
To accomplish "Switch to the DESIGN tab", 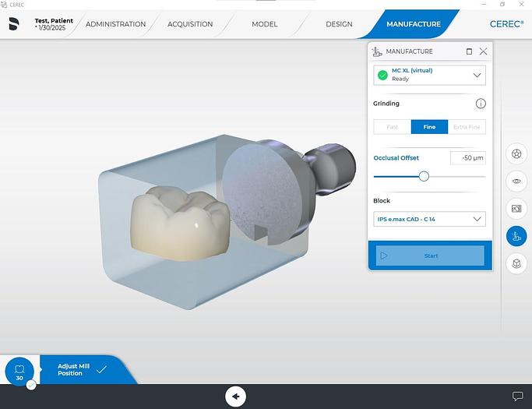I will click(339, 24).
